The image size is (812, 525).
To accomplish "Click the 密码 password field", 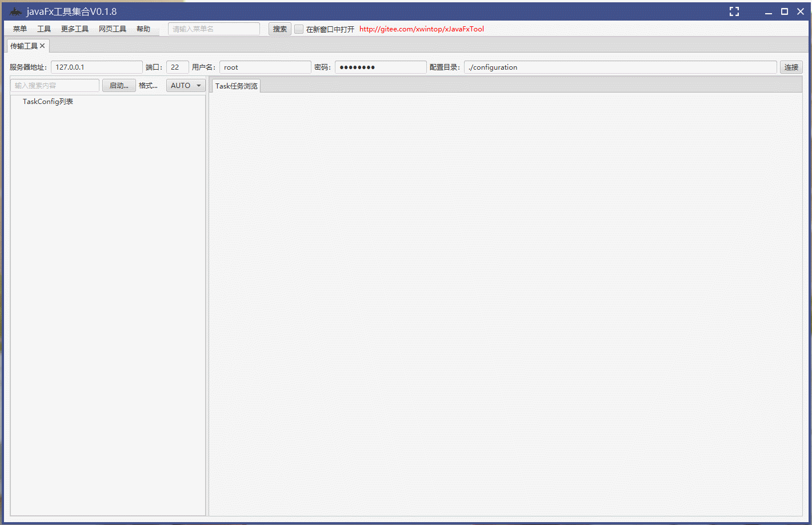I will click(x=381, y=67).
